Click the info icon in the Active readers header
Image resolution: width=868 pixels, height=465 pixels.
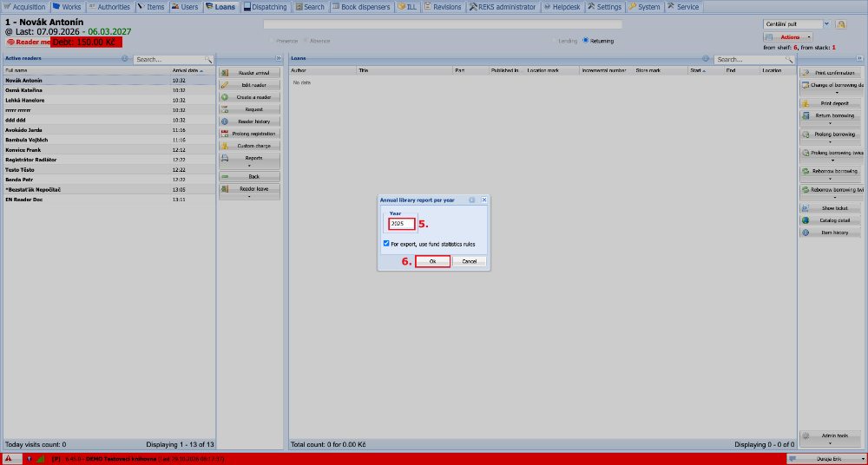(x=124, y=59)
